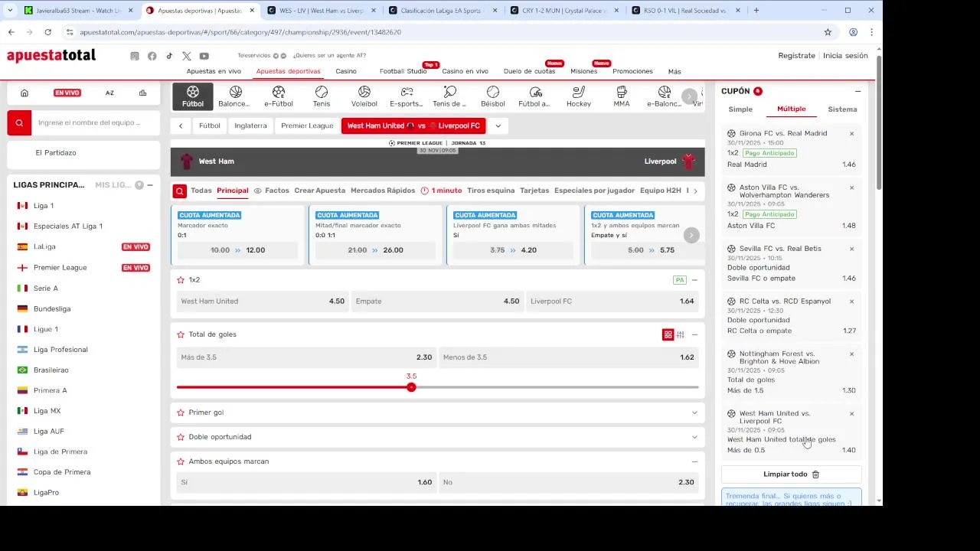Select Ambos equipos marcan Sí 1.60
This screenshot has width=980, height=551.
point(306,483)
